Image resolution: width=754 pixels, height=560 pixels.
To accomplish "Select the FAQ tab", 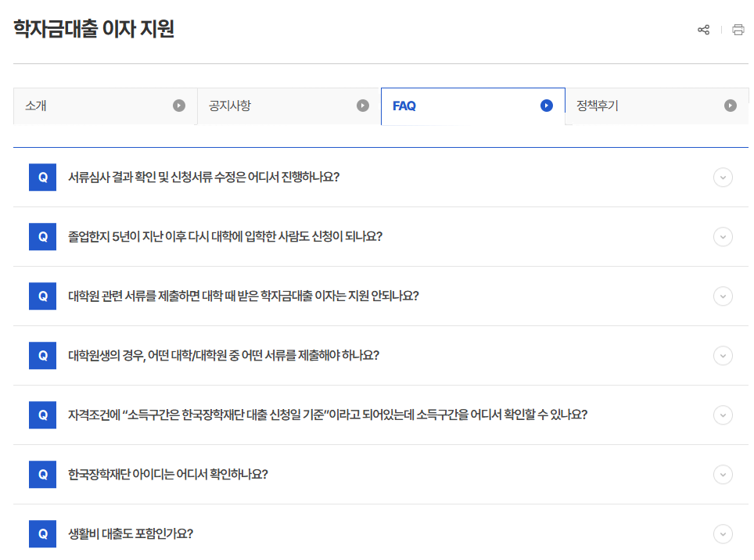I will tap(472, 106).
